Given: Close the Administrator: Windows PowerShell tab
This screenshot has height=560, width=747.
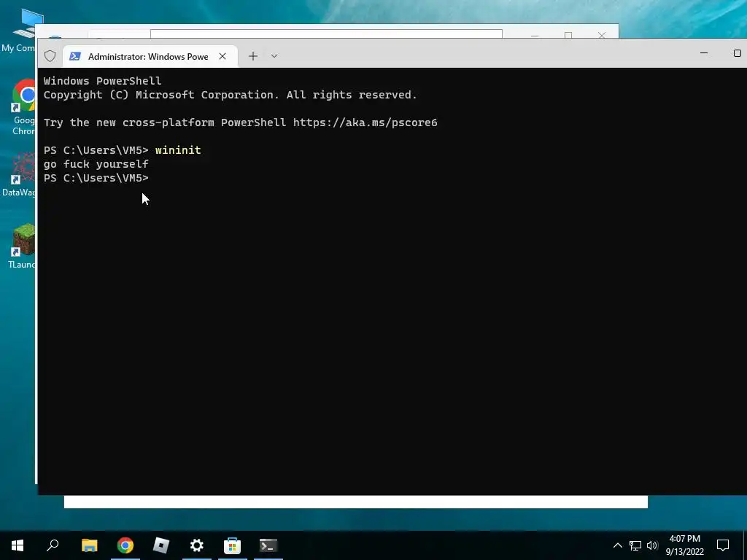Looking at the screenshot, I should [x=222, y=56].
